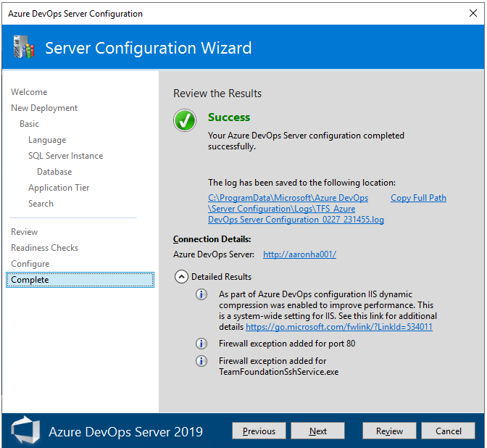The image size is (487, 448).
Task: Go to the SQL Server Instance step
Action: [65, 156]
